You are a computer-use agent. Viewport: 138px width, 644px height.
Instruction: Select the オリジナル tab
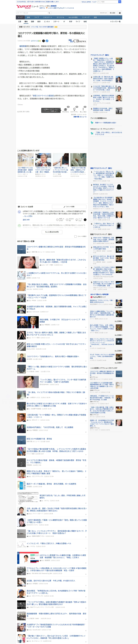click(x=60, y=17)
